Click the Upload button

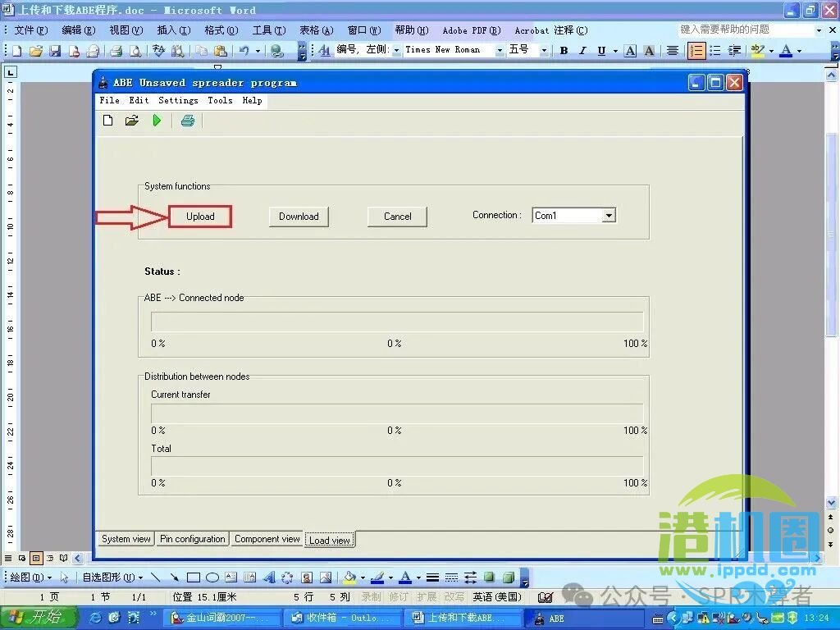(200, 217)
